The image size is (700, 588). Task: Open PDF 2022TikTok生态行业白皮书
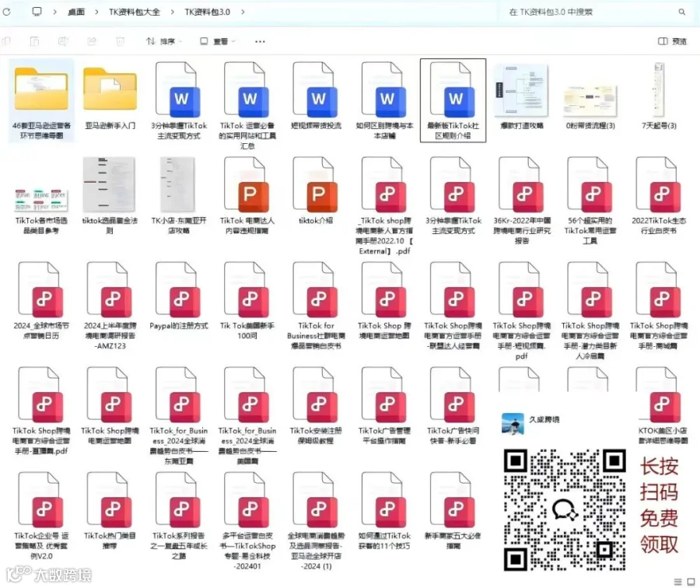[x=659, y=195]
